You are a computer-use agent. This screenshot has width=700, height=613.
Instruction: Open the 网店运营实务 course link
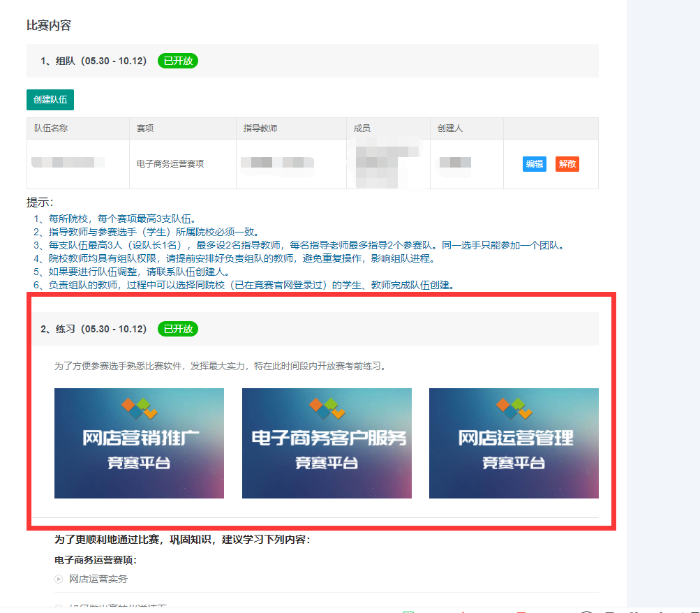98,579
